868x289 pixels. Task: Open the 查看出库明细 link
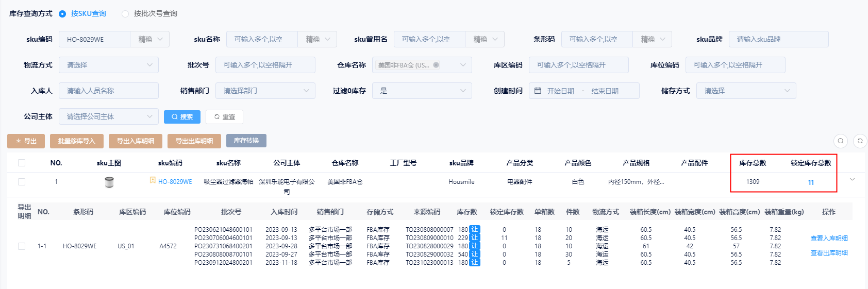829,253
